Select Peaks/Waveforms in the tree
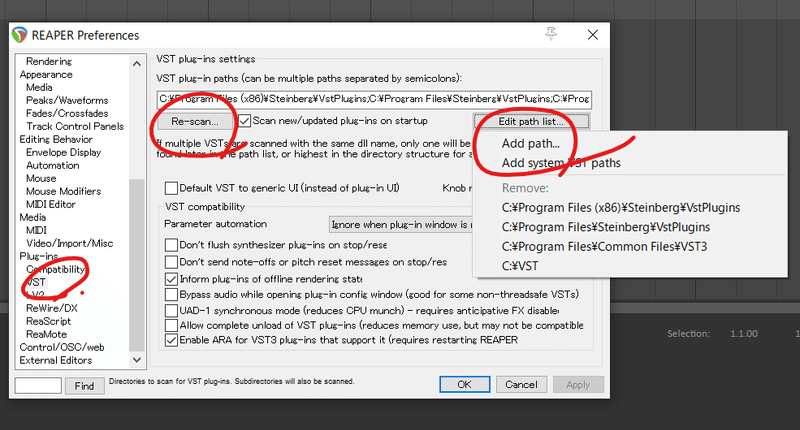Viewport: 800px width, 430px height. pyautogui.click(x=67, y=100)
